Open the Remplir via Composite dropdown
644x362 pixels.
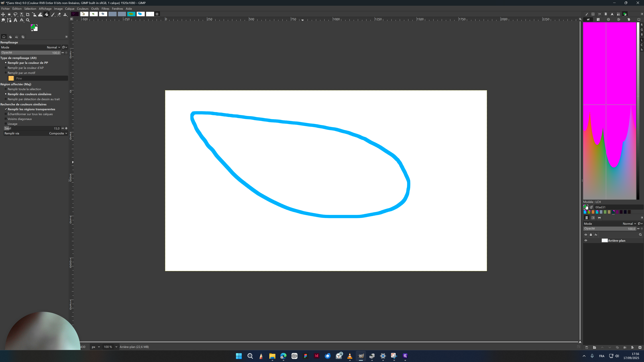coord(58,133)
